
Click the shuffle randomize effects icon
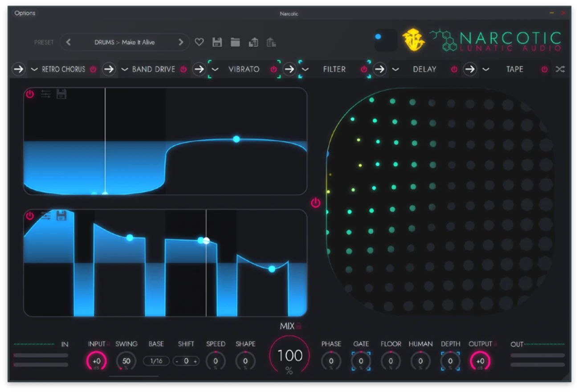tap(560, 69)
